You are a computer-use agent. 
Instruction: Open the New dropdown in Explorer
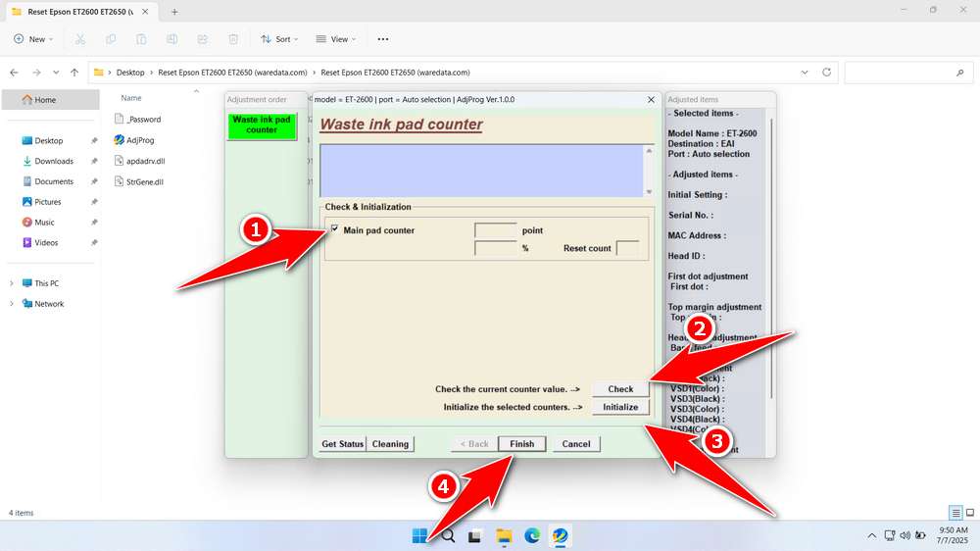pos(33,39)
